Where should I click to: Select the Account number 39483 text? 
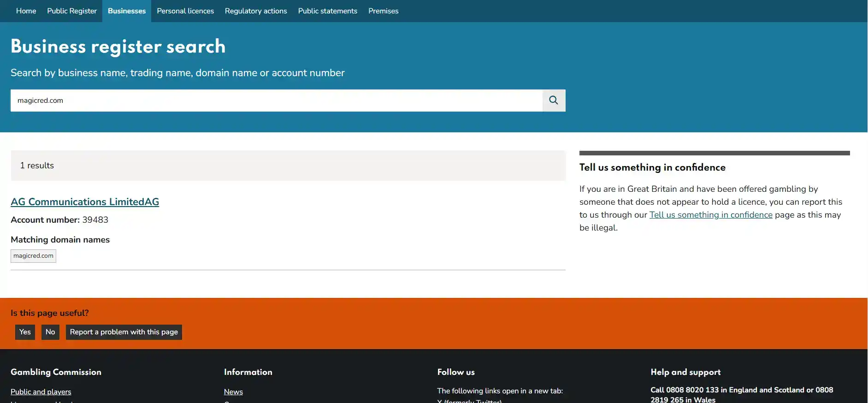click(59, 220)
